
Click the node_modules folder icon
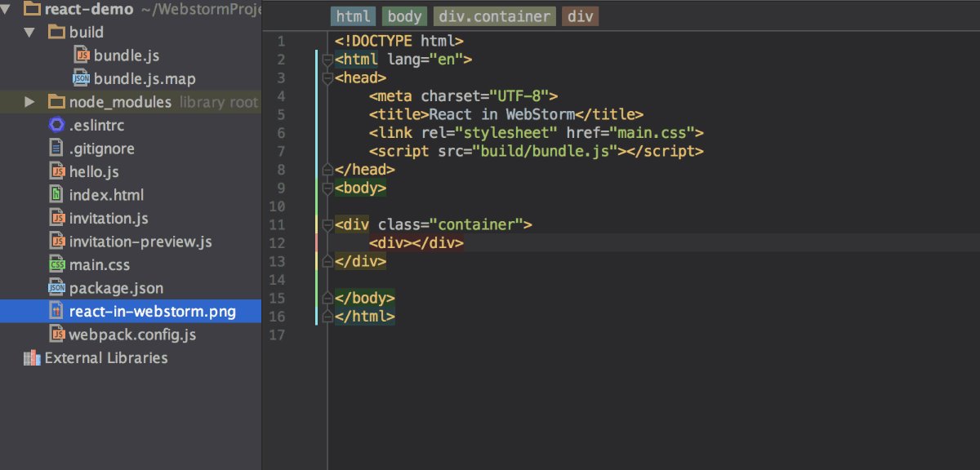(x=56, y=102)
